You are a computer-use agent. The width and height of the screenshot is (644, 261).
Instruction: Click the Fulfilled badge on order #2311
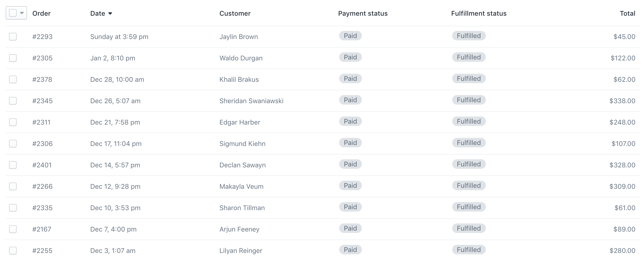click(469, 121)
